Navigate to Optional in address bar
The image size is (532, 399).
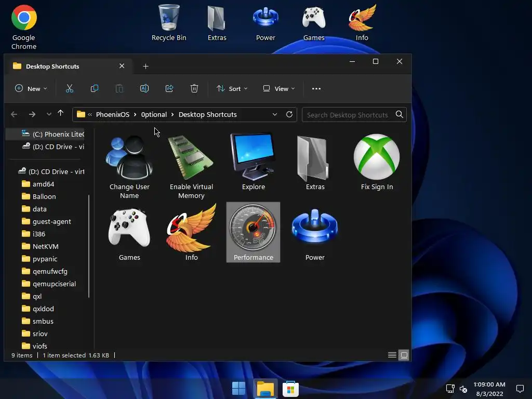click(154, 115)
